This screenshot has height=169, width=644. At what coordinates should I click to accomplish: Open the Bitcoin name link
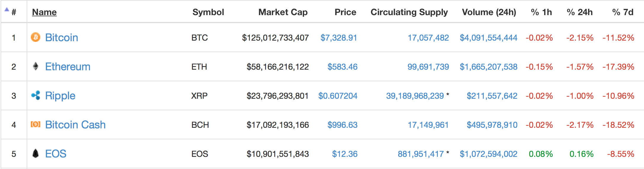coord(62,38)
